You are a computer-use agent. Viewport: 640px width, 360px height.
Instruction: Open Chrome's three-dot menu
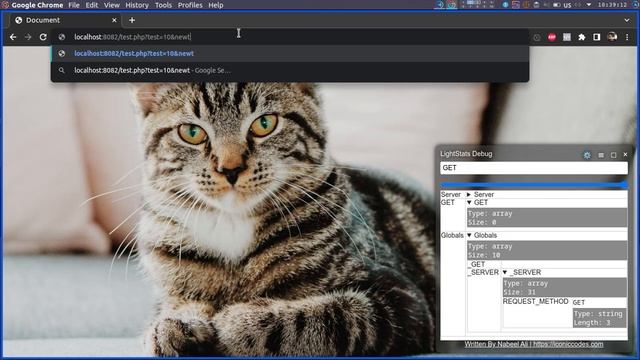point(627,37)
